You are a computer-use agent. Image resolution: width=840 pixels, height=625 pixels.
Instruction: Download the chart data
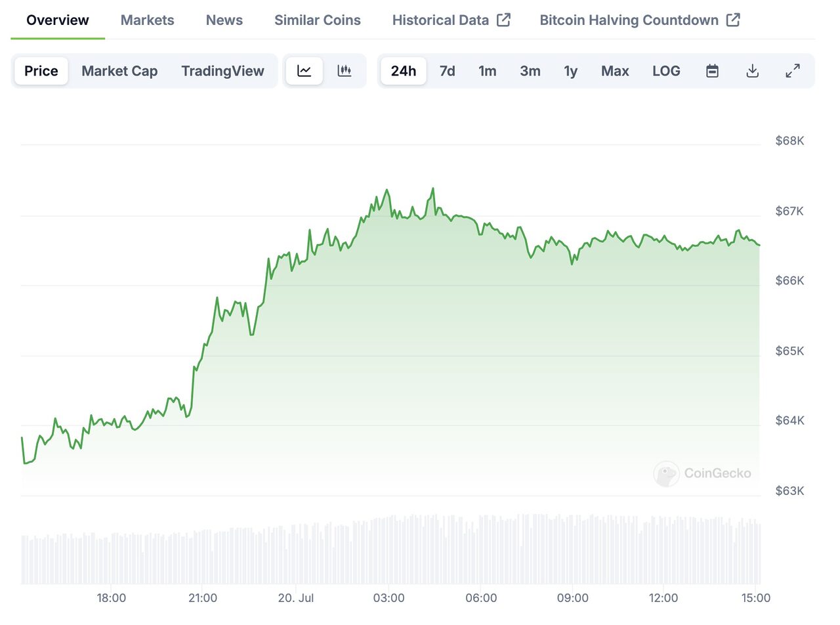click(x=753, y=71)
